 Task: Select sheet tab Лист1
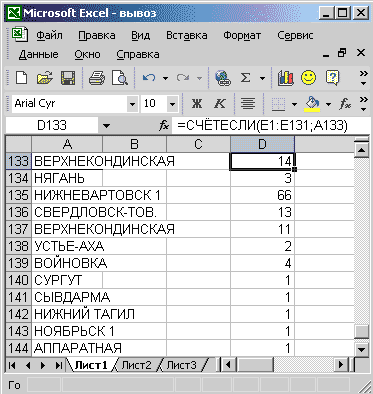click(x=91, y=365)
